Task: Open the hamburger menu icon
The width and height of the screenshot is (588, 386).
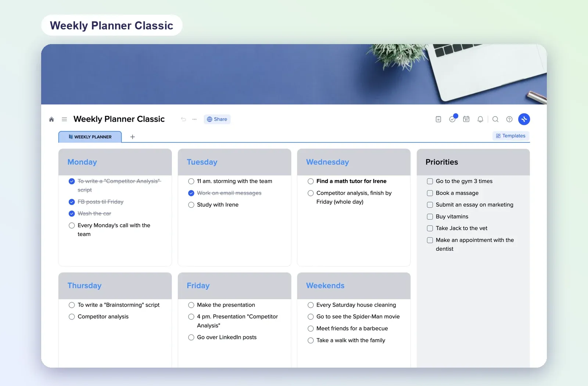Action: (x=64, y=119)
